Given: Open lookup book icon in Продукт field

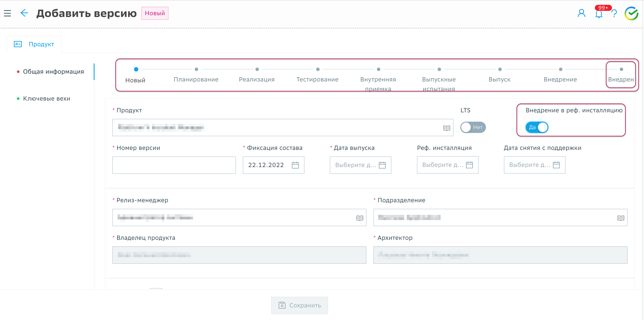Looking at the screenshot, I should click(446, 128).
